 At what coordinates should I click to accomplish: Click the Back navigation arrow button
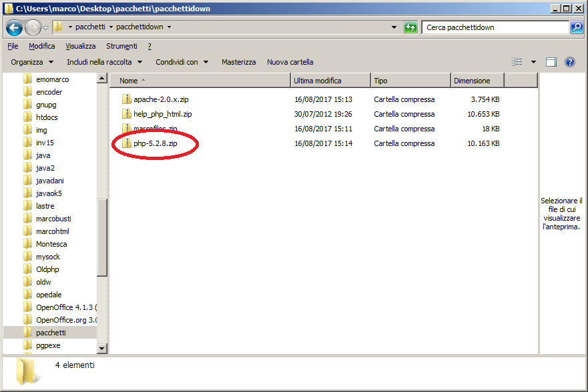tap(14, 28)
